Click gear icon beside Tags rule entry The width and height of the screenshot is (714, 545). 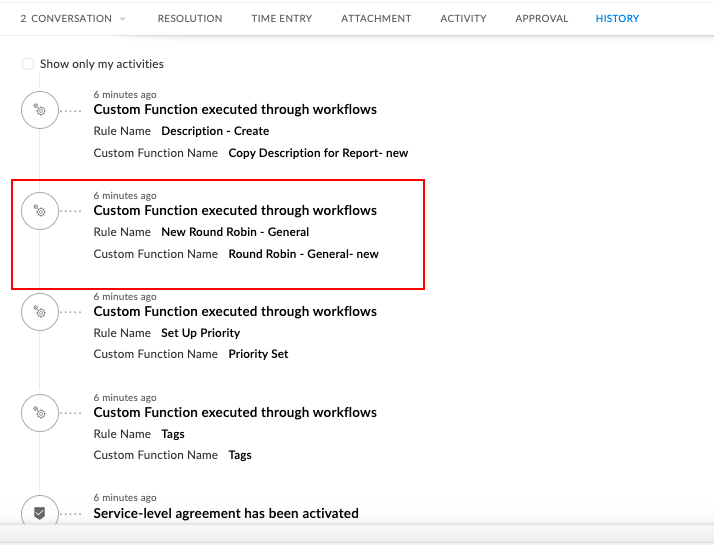point(40,413)
